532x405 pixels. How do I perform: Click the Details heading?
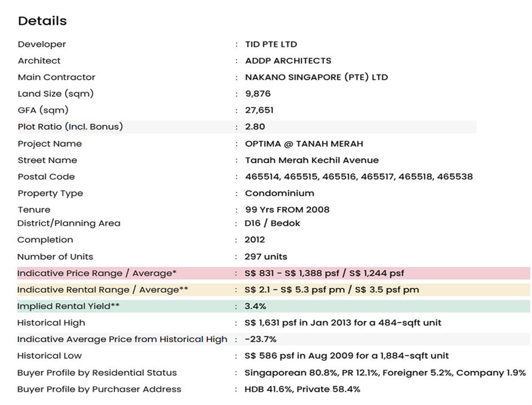[42, 21]
